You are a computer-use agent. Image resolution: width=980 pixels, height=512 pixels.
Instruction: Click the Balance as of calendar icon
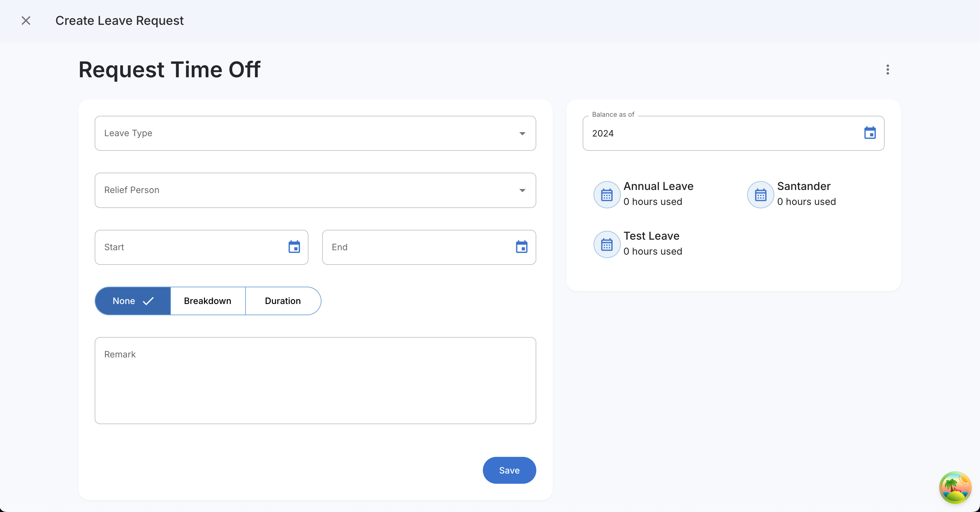tap(870, 133)
